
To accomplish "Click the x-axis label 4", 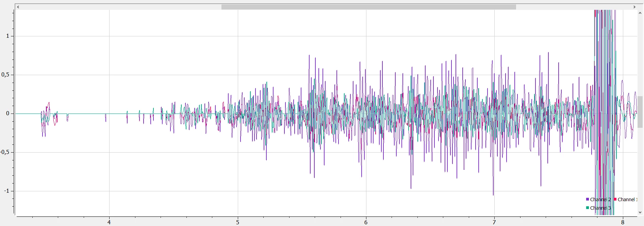I will tap(109, 222).
